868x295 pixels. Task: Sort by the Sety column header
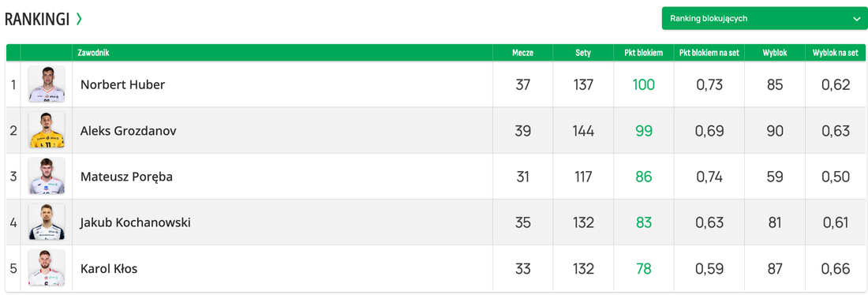pyautogui.click(x=583, y=53)
